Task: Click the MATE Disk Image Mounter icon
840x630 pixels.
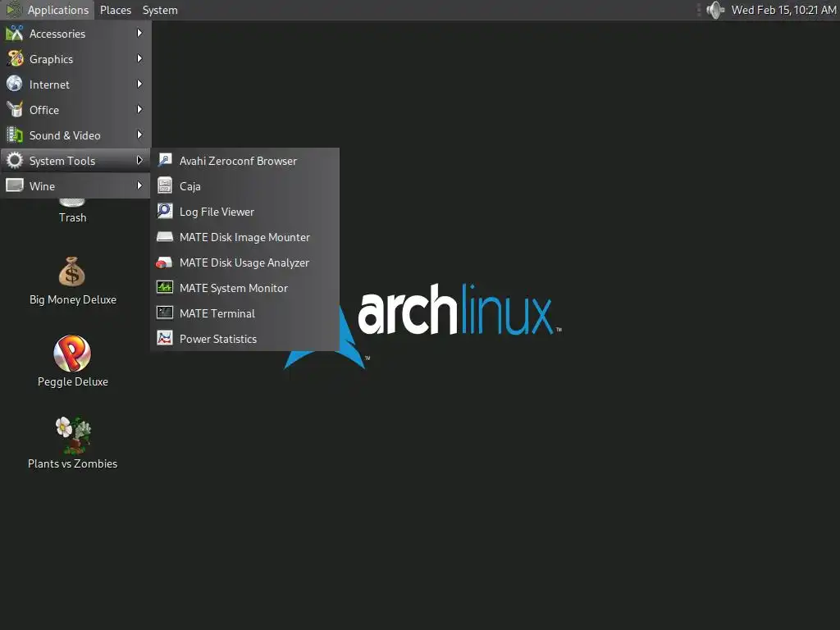Action: pos(164,237)
